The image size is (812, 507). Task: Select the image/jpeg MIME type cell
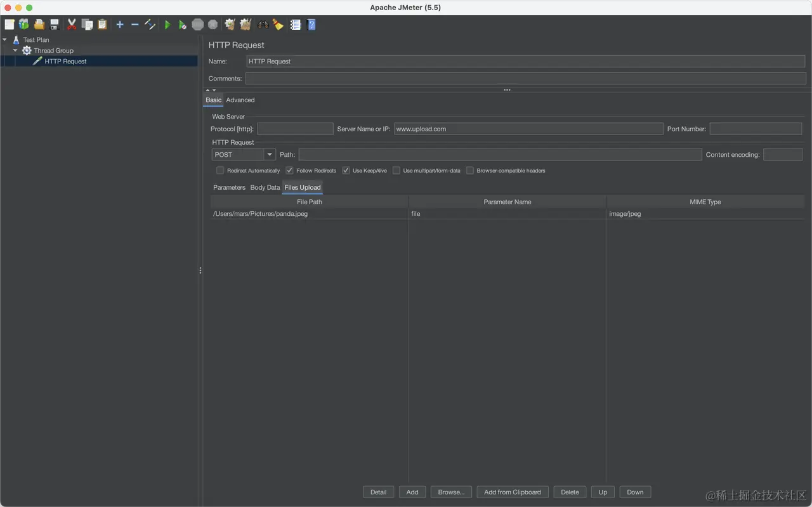point(705,214)
